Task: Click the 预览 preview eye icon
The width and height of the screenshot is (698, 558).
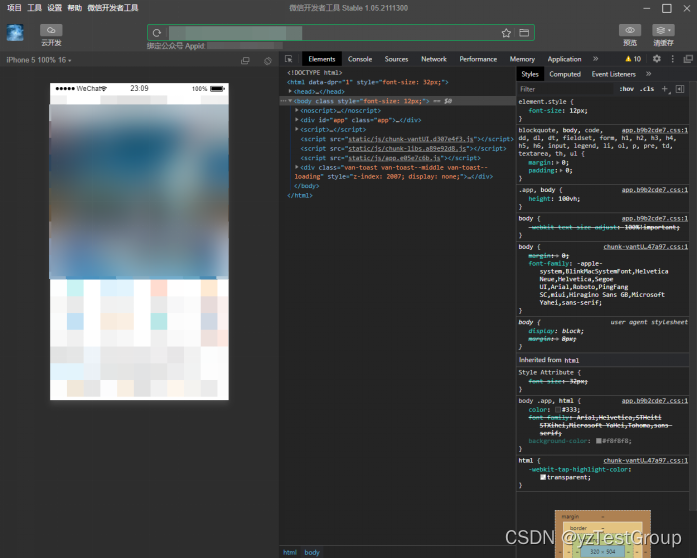Action: [x=630, y=30]
